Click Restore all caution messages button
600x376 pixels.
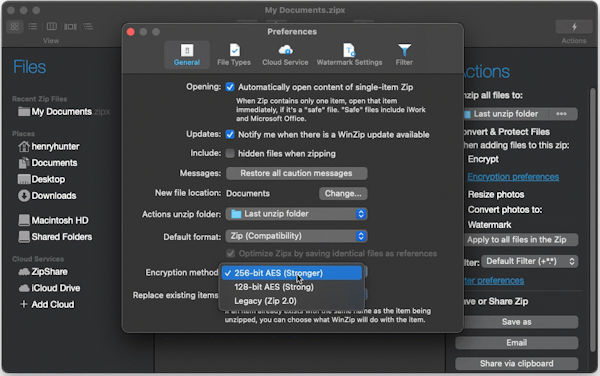pyautogui.click(x=297, y=173)
